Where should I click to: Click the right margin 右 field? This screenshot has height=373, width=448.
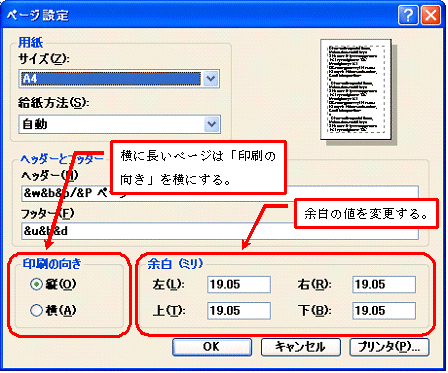[x=384, y=285]
